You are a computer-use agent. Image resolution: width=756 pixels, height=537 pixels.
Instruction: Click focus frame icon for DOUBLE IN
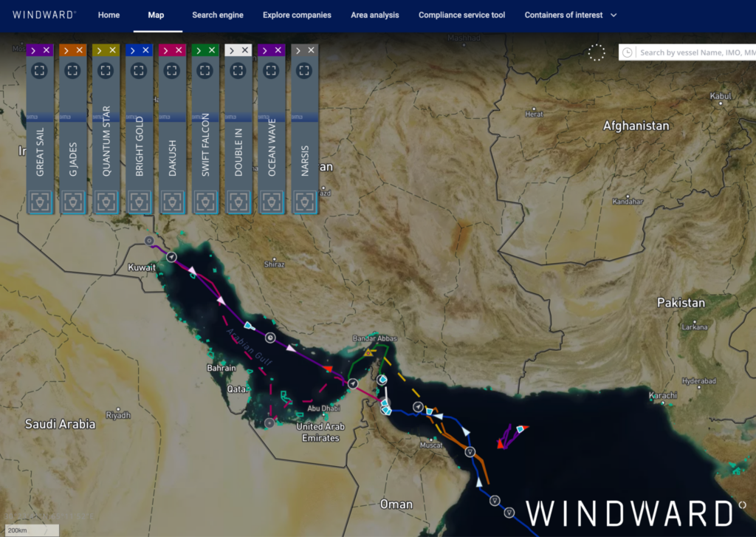click(238, 71)
